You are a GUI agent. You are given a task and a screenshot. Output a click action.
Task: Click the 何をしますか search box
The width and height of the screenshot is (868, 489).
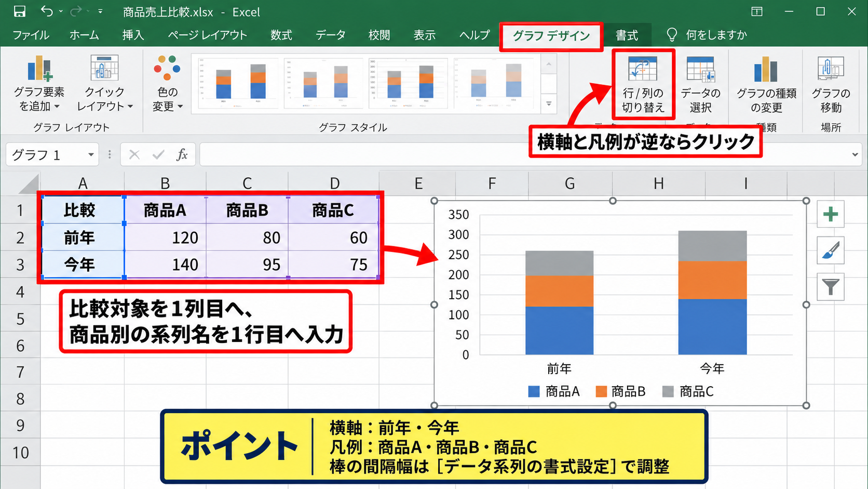point(708,35)
